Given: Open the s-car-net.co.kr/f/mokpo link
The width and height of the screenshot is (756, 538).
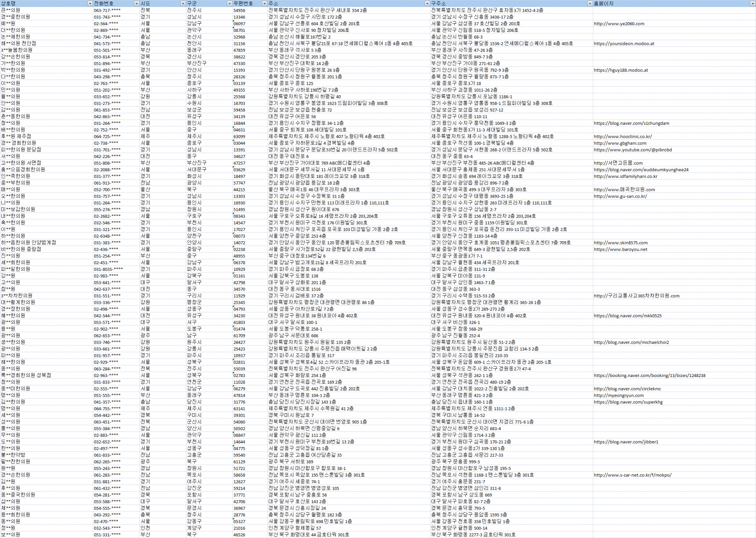Looking at the screenshot, I should 632,475.
